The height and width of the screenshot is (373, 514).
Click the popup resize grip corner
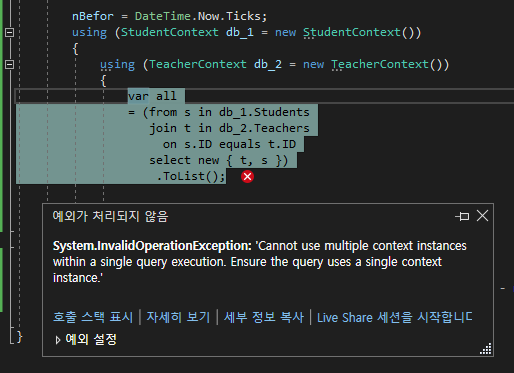(486, 349)
